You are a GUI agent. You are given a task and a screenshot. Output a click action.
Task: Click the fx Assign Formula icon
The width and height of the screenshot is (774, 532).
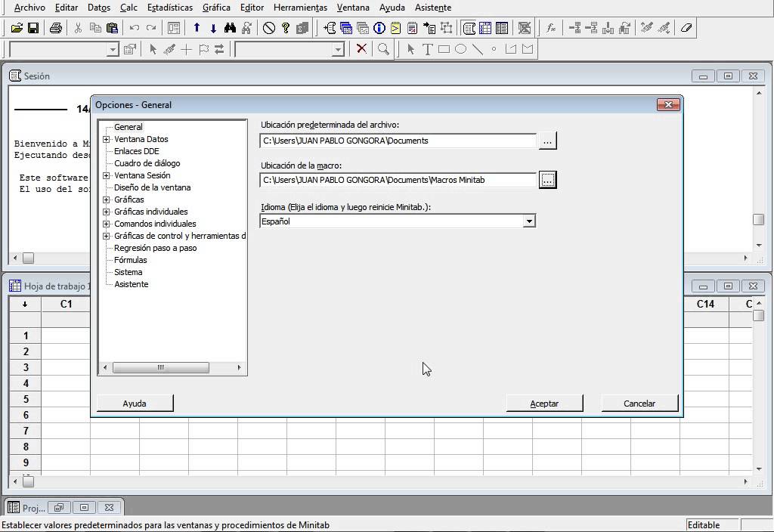click(551, 28)
